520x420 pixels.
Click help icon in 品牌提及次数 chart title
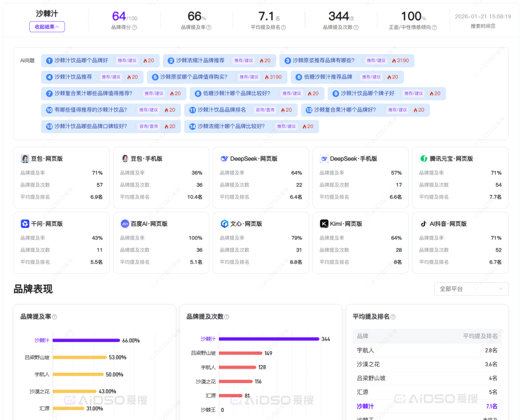tap(227, 317)
